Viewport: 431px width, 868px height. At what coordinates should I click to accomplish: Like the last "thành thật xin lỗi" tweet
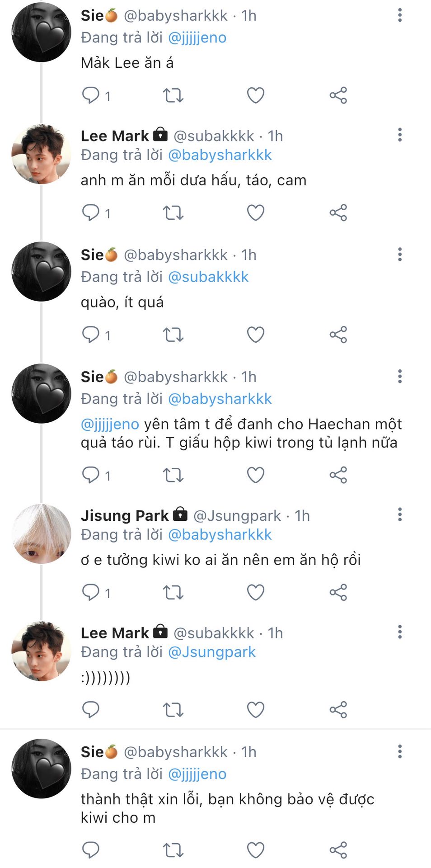pyautogui.click(x=255, y=850)
